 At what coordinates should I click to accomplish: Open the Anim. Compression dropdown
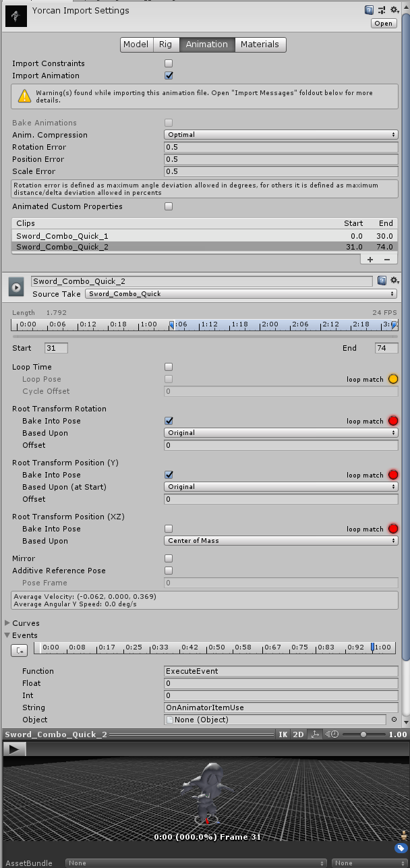click(x=281, y=135)
